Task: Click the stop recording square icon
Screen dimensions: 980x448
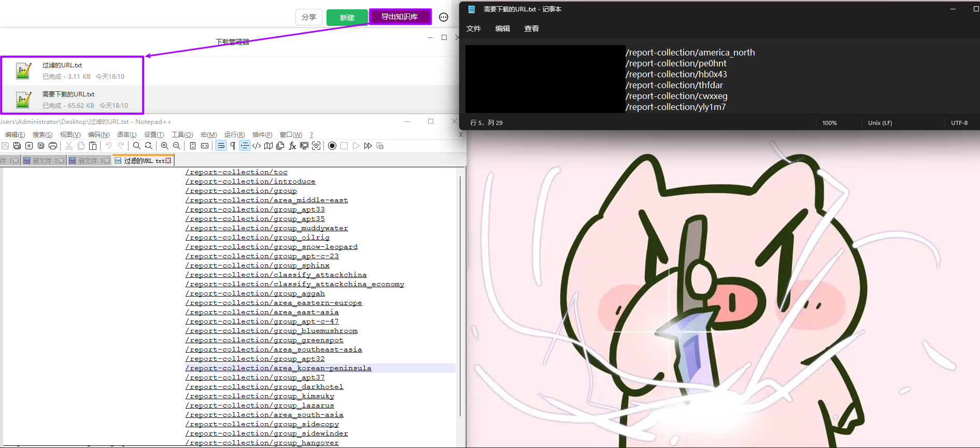Action: 344,146
